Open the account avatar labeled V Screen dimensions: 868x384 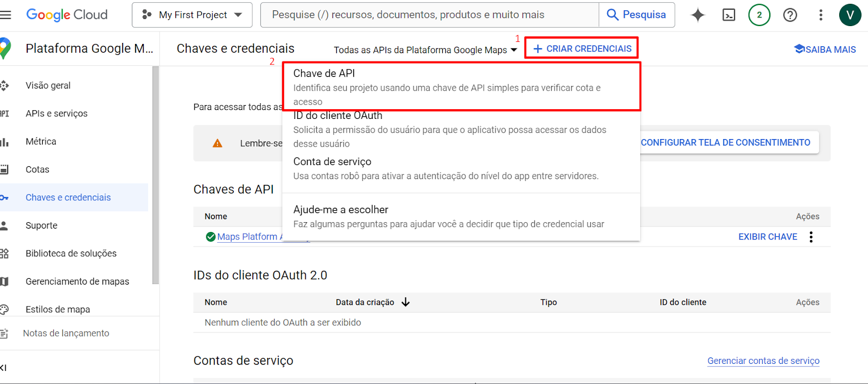(x=850, y=15)
